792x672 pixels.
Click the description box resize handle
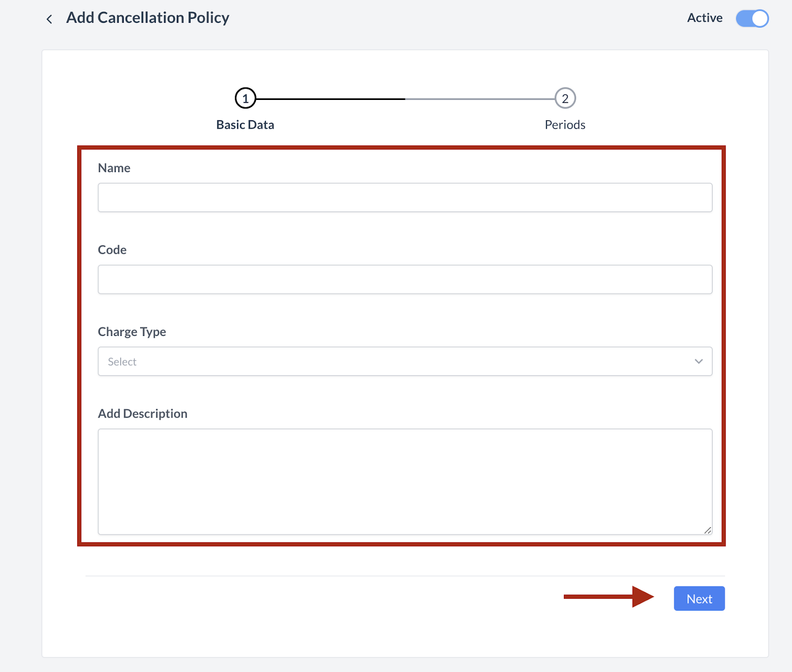click(x=707, y=530)
